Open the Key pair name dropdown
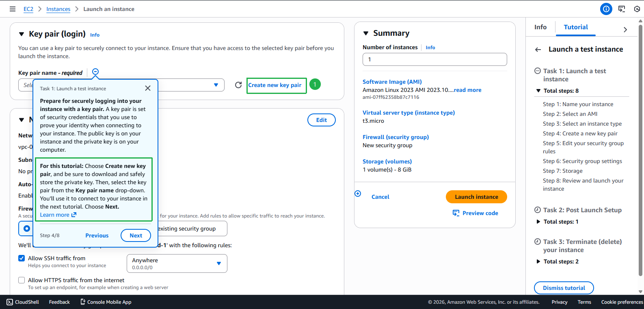The image size is (644, 309). tap(216, 85)
